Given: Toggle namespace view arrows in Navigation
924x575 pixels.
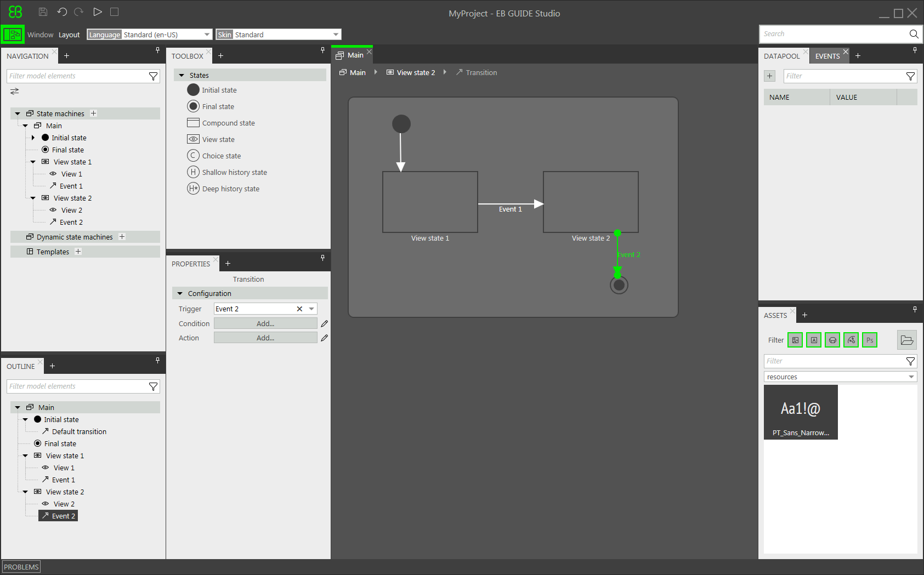Looking at the screenshot, I should coord(14,92).
